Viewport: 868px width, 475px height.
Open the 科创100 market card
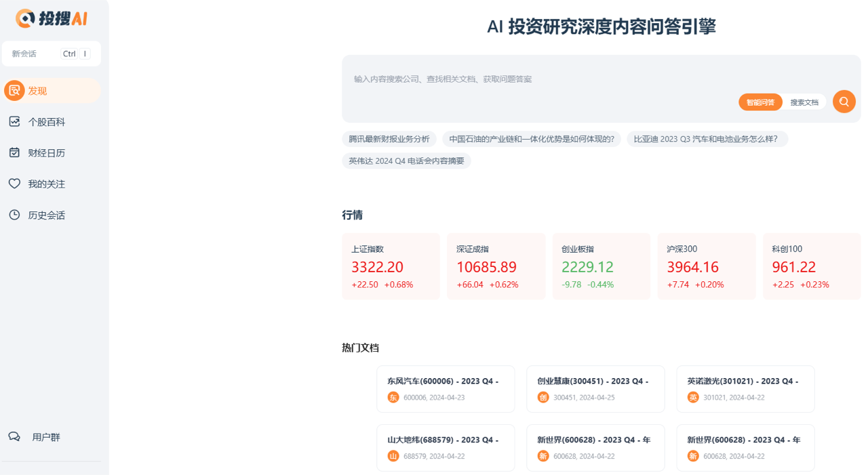tap(812, 266)
